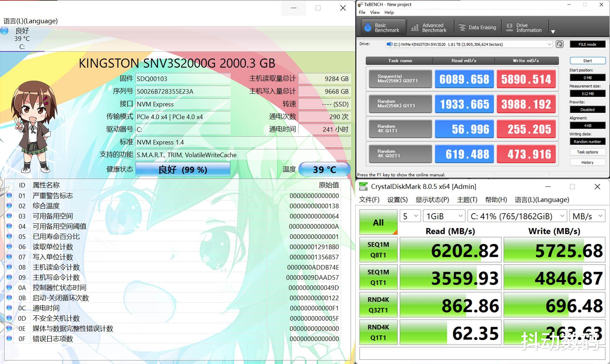
Task: Open the 语言(L)(Language) menu in CrystalDiskMark
Action: [542, 200]
